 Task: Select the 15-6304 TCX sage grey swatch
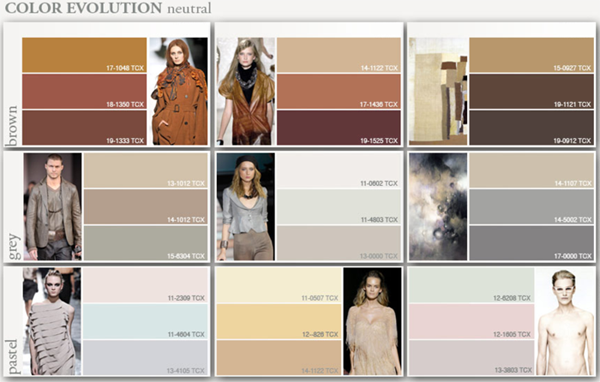145,243
